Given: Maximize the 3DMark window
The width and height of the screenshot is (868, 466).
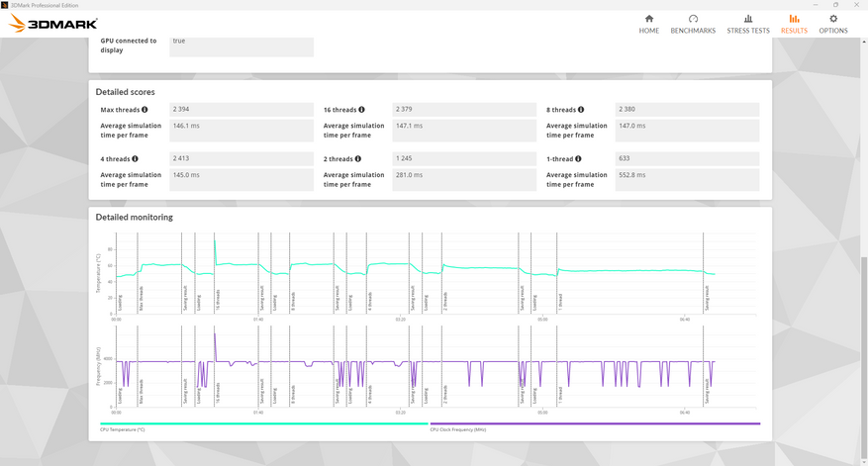Looking at the screenshot, I should click(x=835, y=5).
